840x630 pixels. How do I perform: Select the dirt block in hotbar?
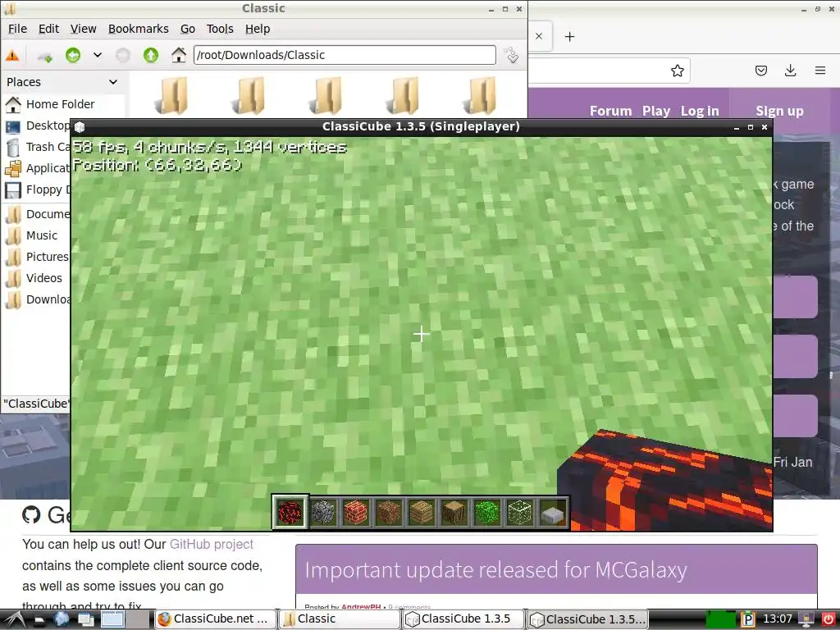388,512
